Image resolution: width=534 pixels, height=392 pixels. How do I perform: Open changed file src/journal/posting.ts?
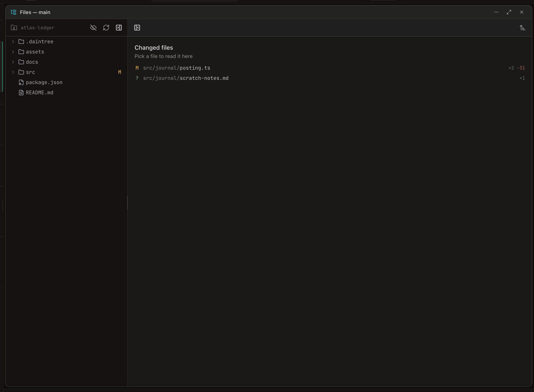pos(330,68)
